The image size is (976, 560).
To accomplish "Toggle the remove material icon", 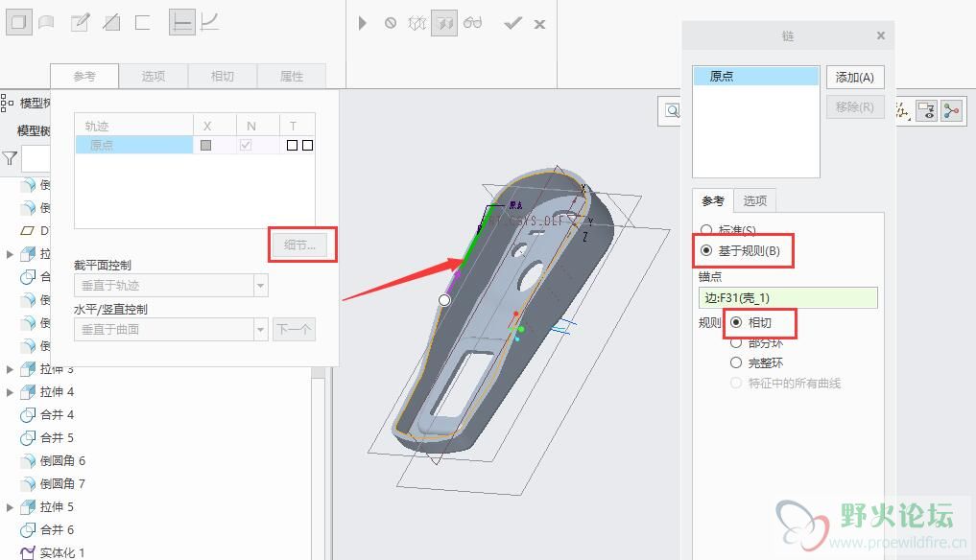I will [x=111, y=23].
